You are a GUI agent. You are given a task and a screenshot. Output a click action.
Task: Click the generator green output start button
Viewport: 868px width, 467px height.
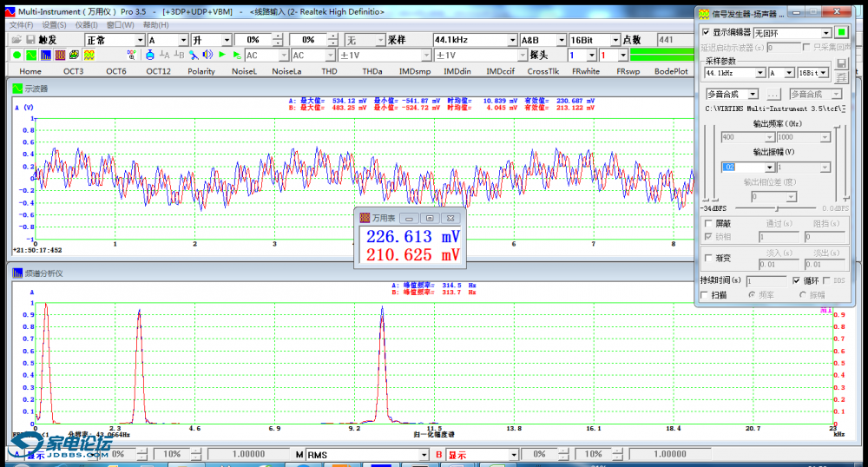click(841, 33)
